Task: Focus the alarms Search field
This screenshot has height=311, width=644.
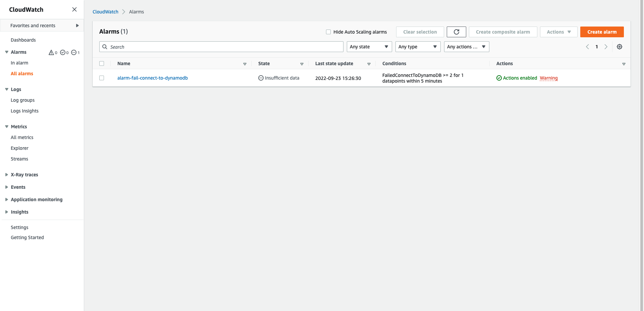Action: click(221, 47)
